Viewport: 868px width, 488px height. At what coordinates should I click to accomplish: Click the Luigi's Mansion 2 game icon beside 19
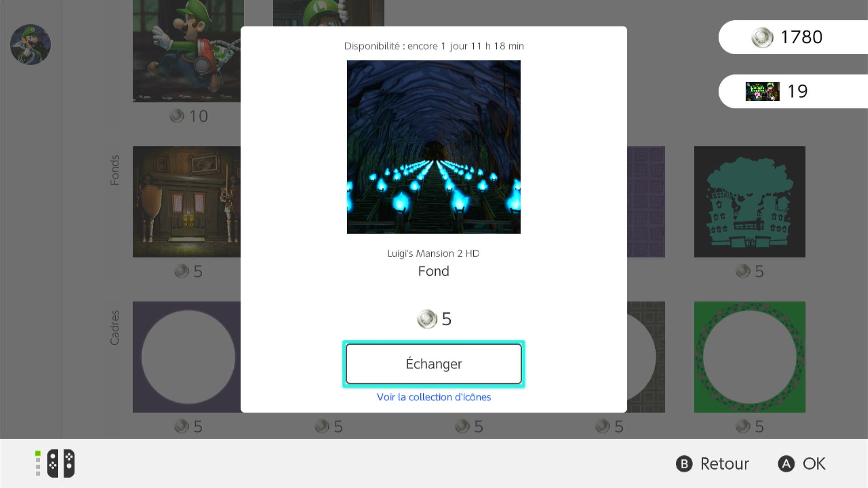762,91
